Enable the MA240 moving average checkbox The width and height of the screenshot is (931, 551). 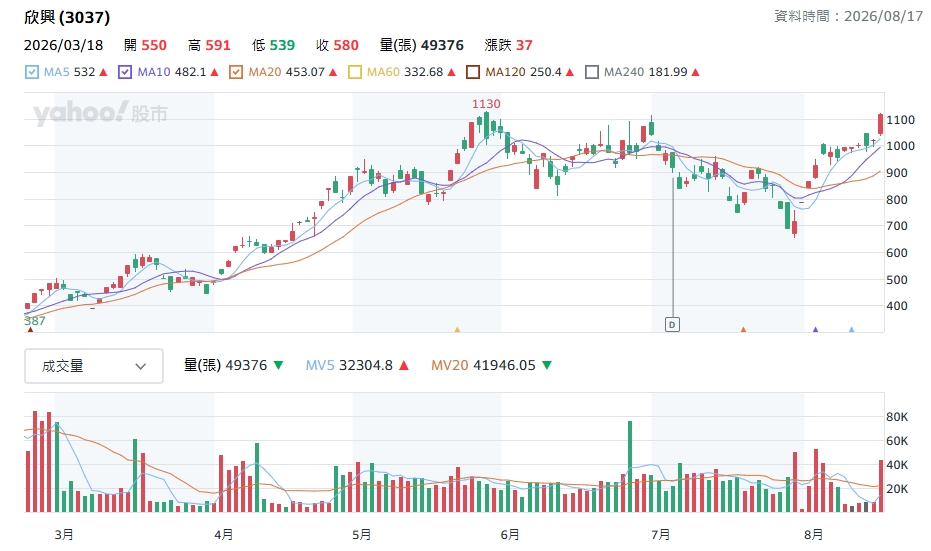coord(591,72)
